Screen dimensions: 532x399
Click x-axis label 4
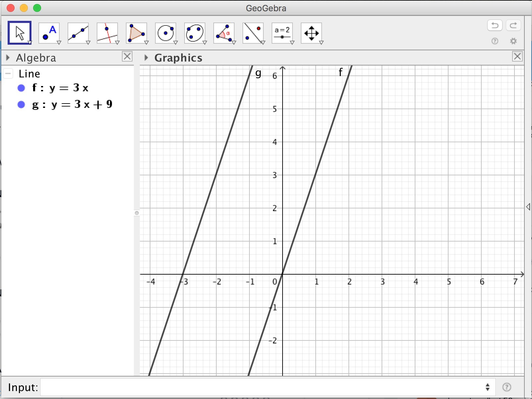point(416,282)
